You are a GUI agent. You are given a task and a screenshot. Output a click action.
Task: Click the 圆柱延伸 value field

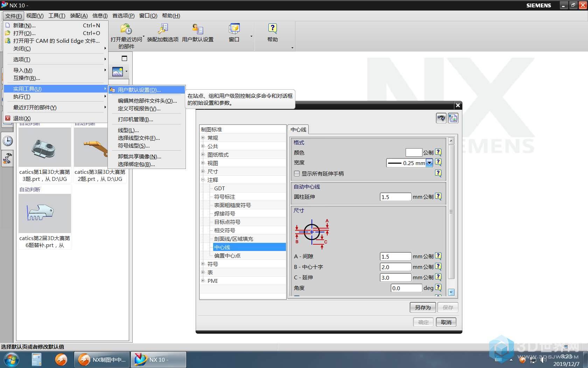(395, 197)
